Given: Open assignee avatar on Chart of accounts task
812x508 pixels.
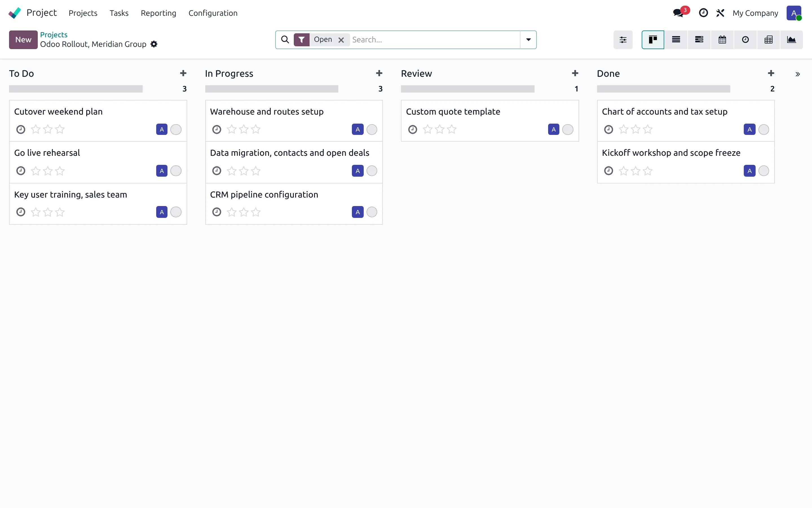Looking at the screenshot, I should [x=750, y=129].
